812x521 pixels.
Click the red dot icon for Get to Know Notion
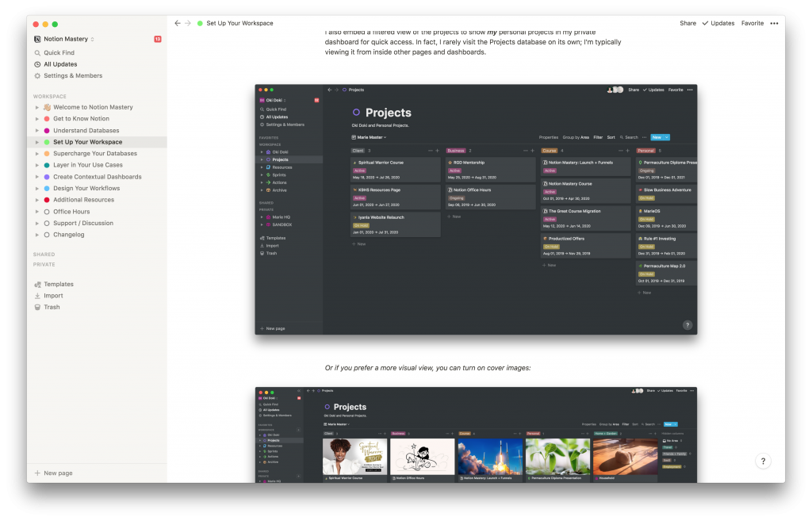click(47, 119)
